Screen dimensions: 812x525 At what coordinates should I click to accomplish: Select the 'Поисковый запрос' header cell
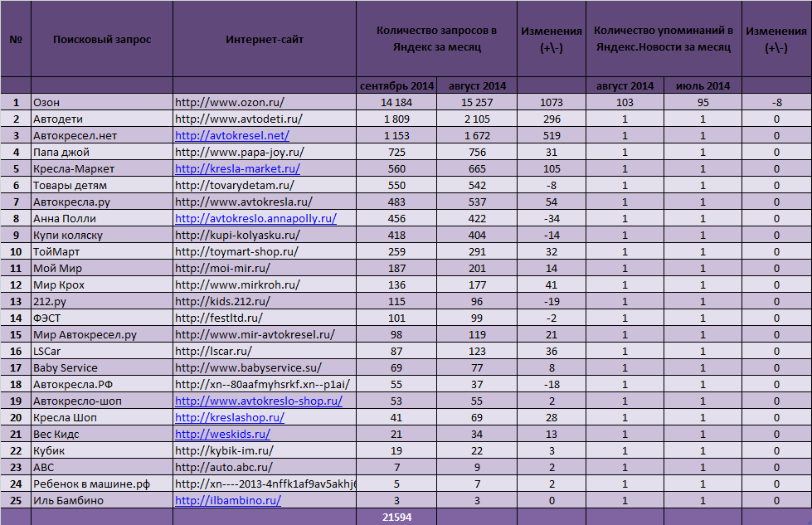coord(102,39)
